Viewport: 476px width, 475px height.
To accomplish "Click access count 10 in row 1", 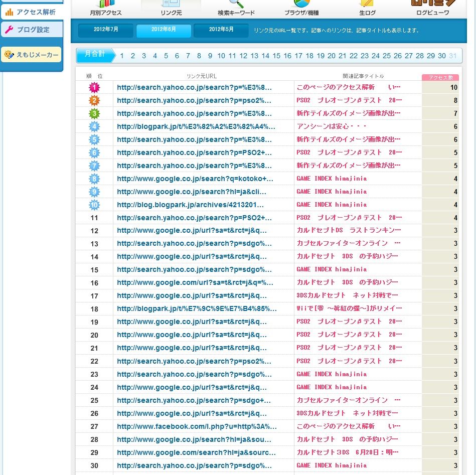I will coord(454,87).
